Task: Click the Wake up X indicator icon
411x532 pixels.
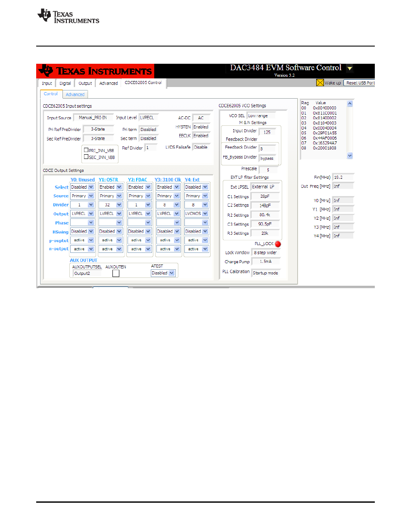Action: pos(320,83)
